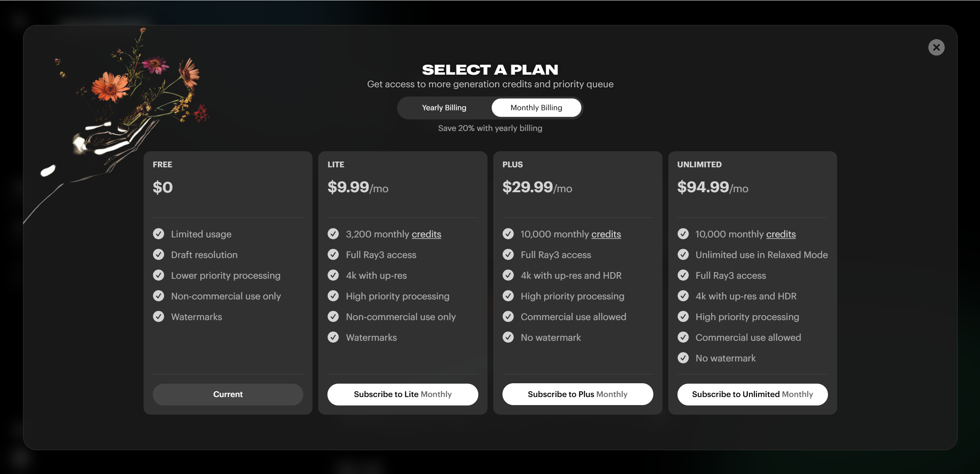Viewport: 980px width, 474px height.
Task: Subscribe to Unlimited Monthly plan
Action: [752, 394]
